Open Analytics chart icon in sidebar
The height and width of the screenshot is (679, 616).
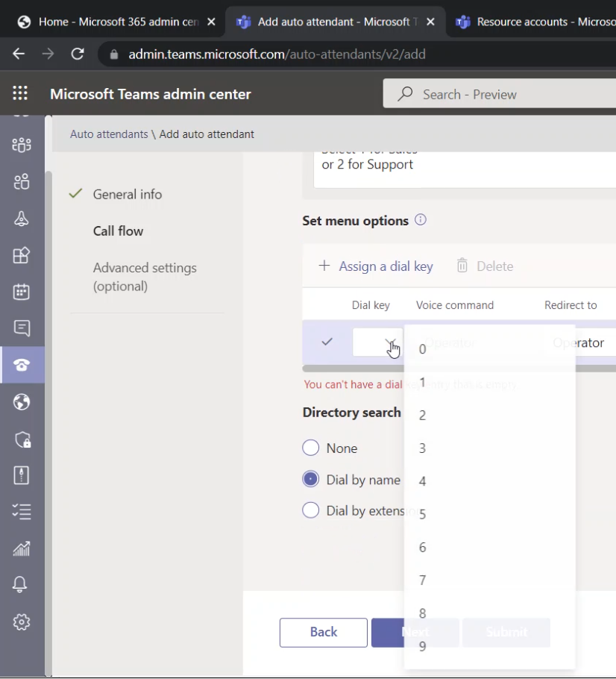tap(22, 549)
